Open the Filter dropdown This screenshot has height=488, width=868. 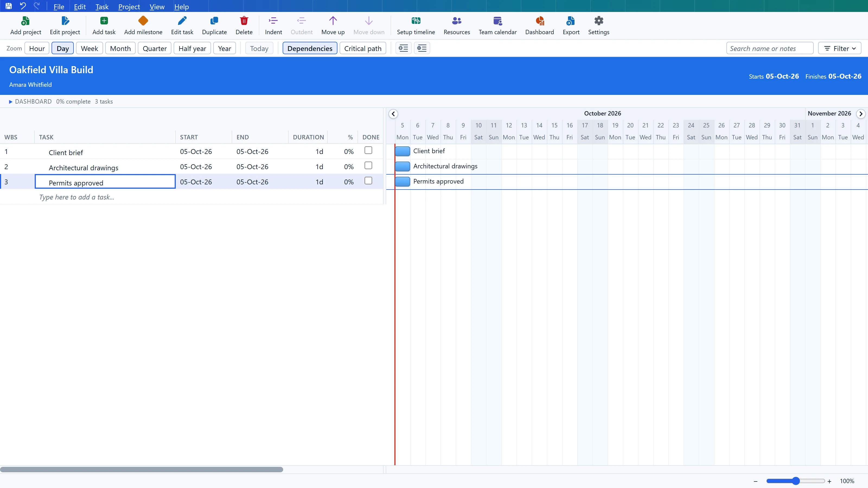click(839, 48)
